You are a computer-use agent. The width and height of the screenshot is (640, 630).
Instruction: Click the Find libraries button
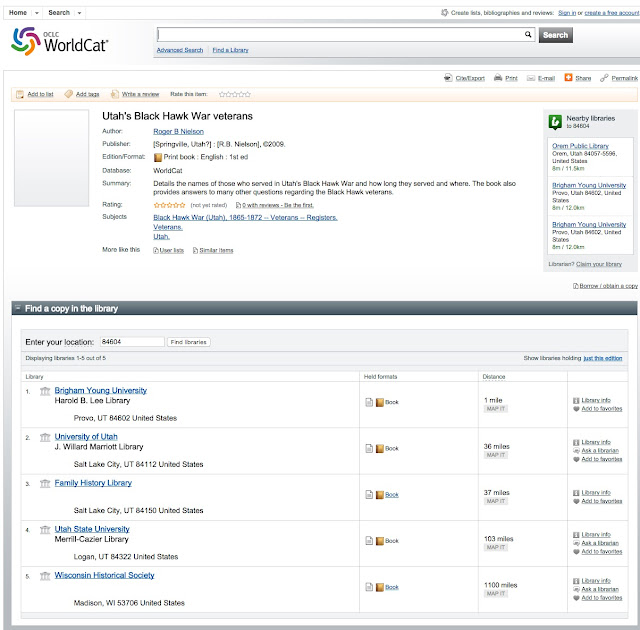[189, 342]
